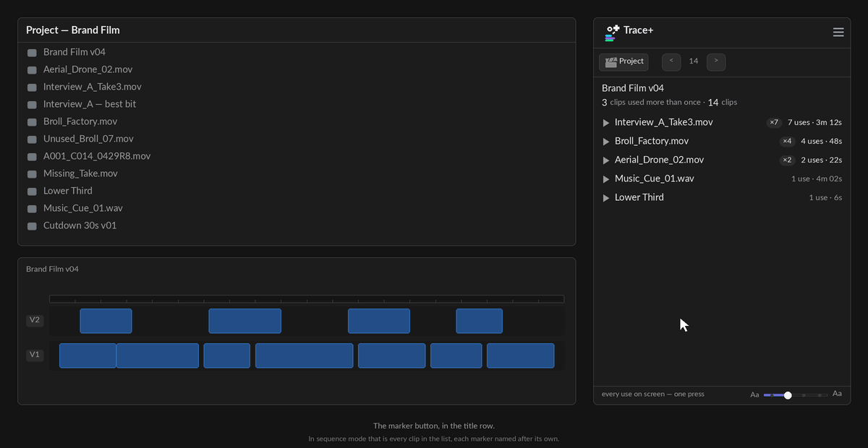Click the ×2 badge

[x=788, y=160]
